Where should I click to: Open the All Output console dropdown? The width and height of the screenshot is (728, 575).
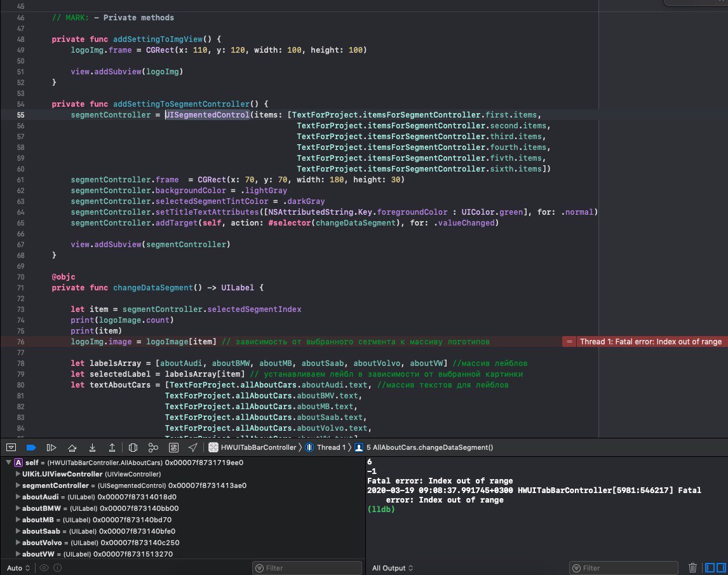click(x=393, y=568)
